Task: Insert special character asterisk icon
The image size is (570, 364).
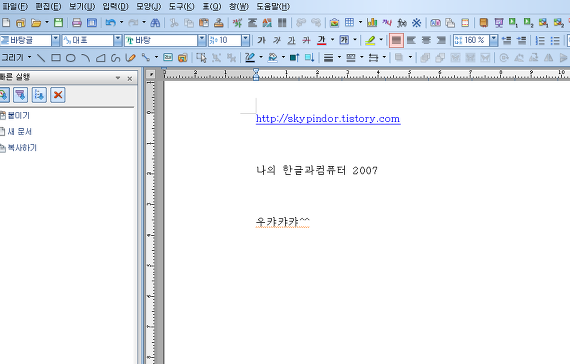Action: coord(417,23)
